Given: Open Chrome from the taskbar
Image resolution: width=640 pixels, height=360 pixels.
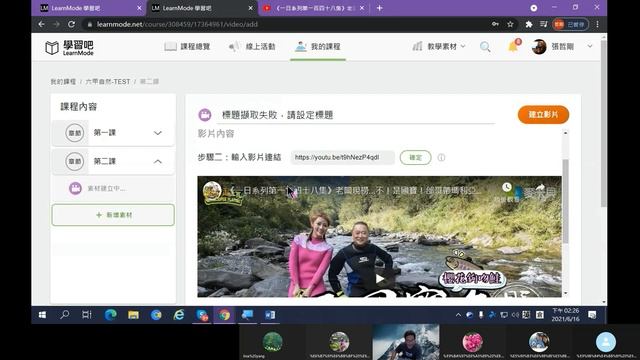Looking at the screenshot, I should pos(224,315).
